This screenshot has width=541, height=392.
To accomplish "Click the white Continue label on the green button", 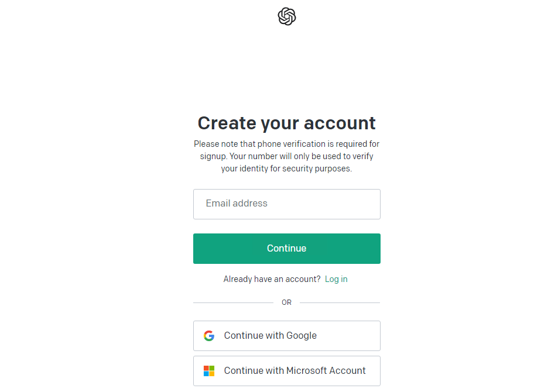I will pos(287,248).
